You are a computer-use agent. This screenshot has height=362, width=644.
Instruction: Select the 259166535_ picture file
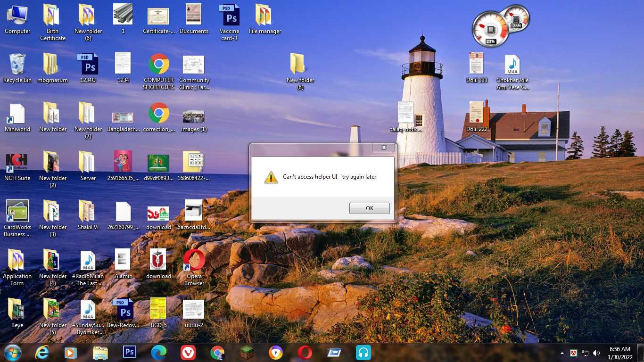tap(123, 166)
